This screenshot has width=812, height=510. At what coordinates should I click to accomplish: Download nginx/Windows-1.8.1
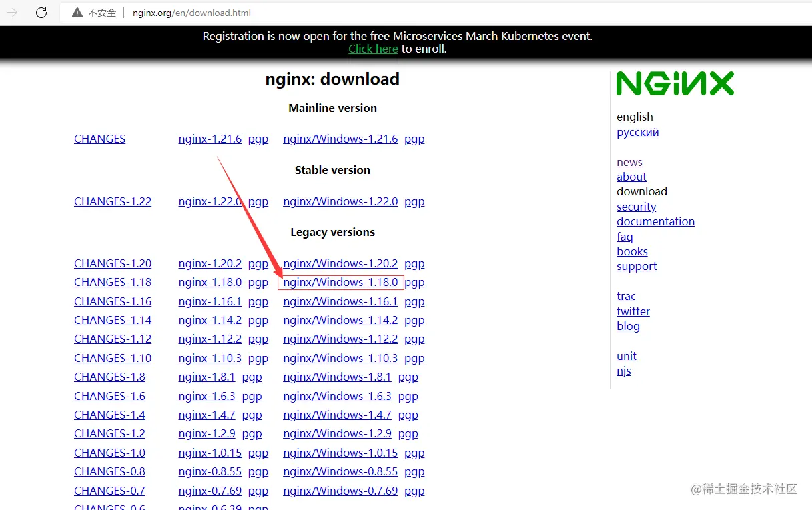coord(337,377)
